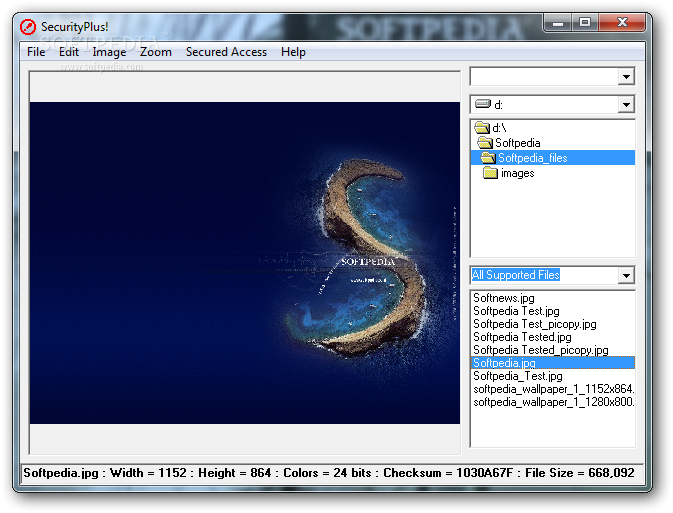Expand the All Supported Files filter dropdown

coord(626,275)
